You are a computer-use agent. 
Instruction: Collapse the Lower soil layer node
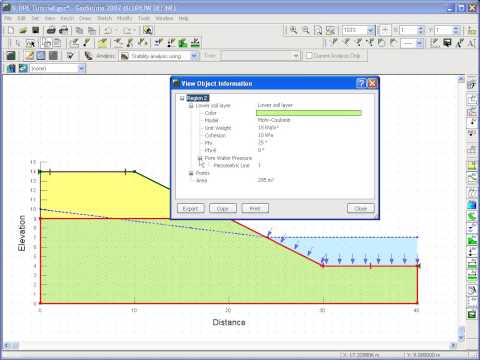coord(191,106)
